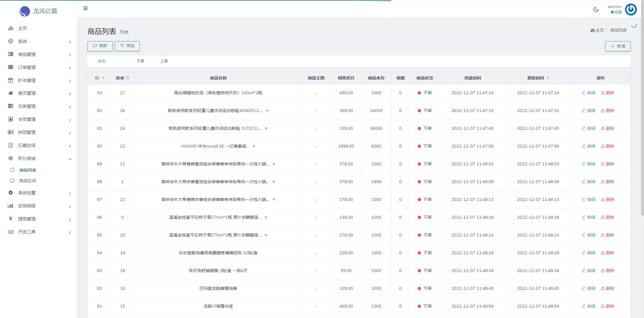The width and height of the screenshot is (644, 318).
Task: Click the delete warning icon for product ID 90
Action: click(602, 146)
